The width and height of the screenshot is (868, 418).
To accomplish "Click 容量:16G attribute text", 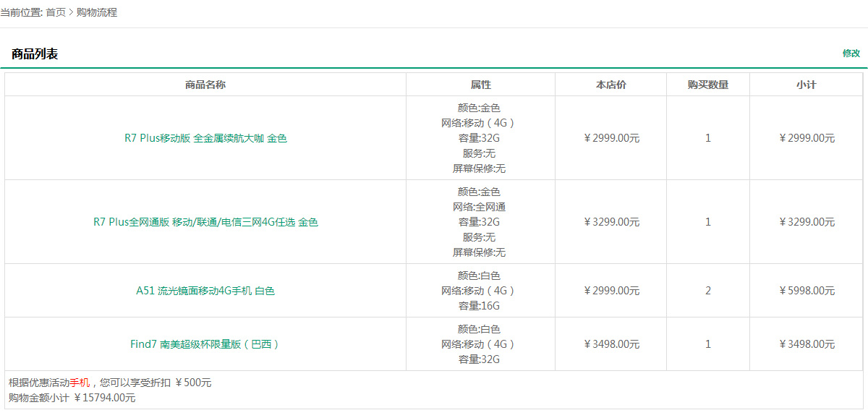I will 479,306.
